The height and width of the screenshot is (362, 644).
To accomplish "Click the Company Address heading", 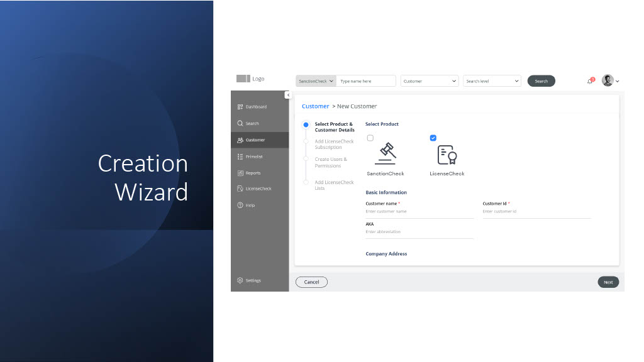I will click(x=386, y=254).
